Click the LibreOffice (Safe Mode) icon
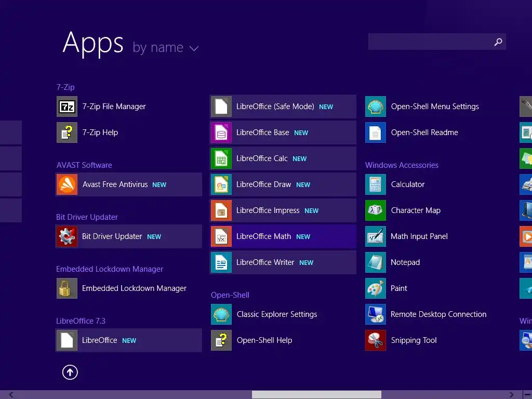The height and width of the screenshot is (399, 532). (x=221, y=107)
